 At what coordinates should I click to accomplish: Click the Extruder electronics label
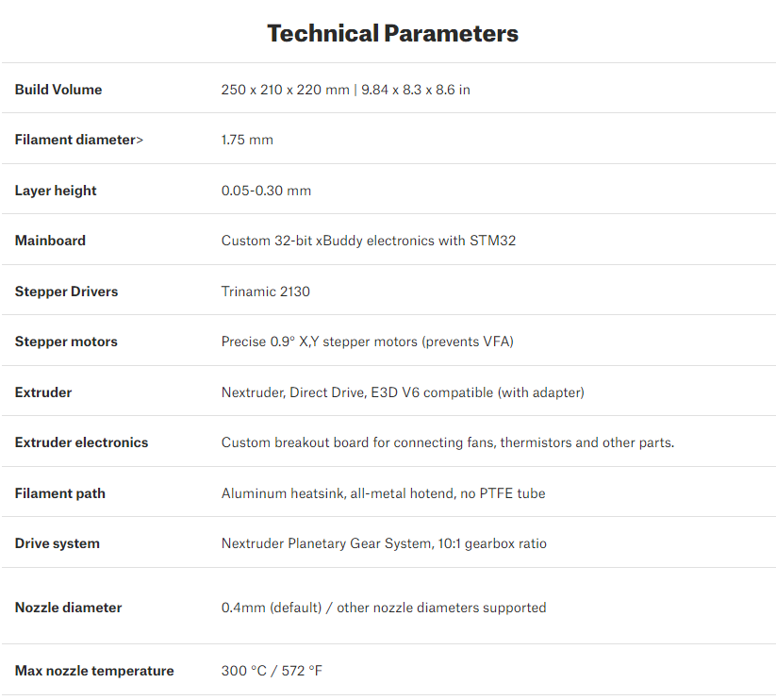[81, 442]
